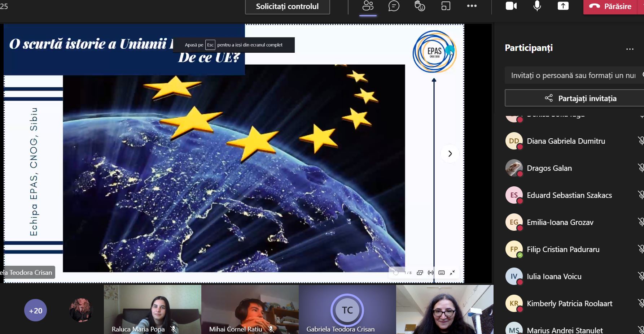Expand the +20 hidden participants bubble
The width and height of the screenshot is (644, 334).
(x=35, y=311)
